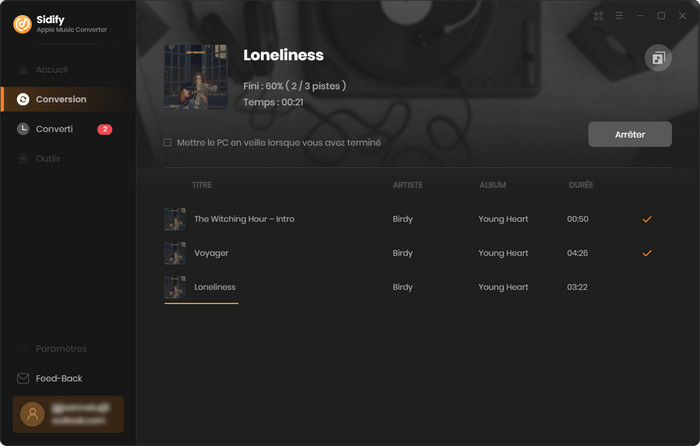Click the music library icon at top right

coord(658,58)
